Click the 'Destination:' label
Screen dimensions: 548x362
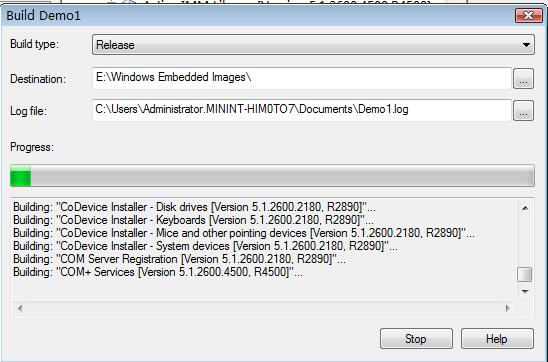pyautogui.click(x=38, y=79)
